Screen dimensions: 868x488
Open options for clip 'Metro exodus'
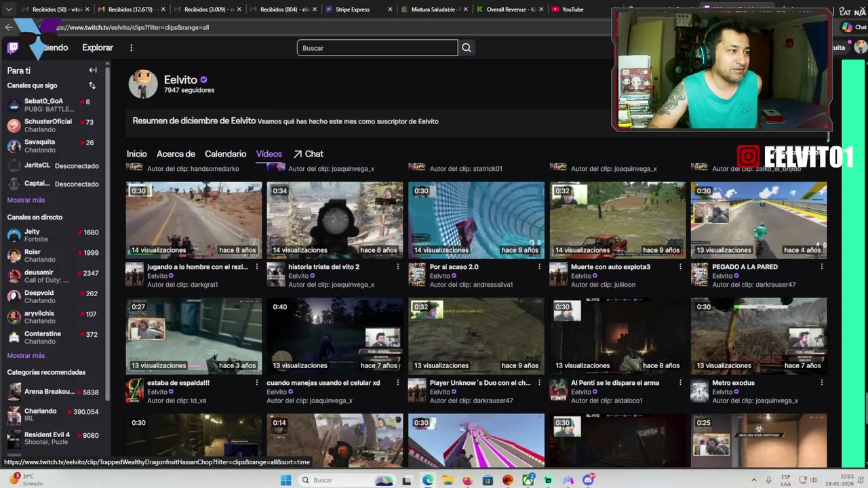click(x=821, y=383)
